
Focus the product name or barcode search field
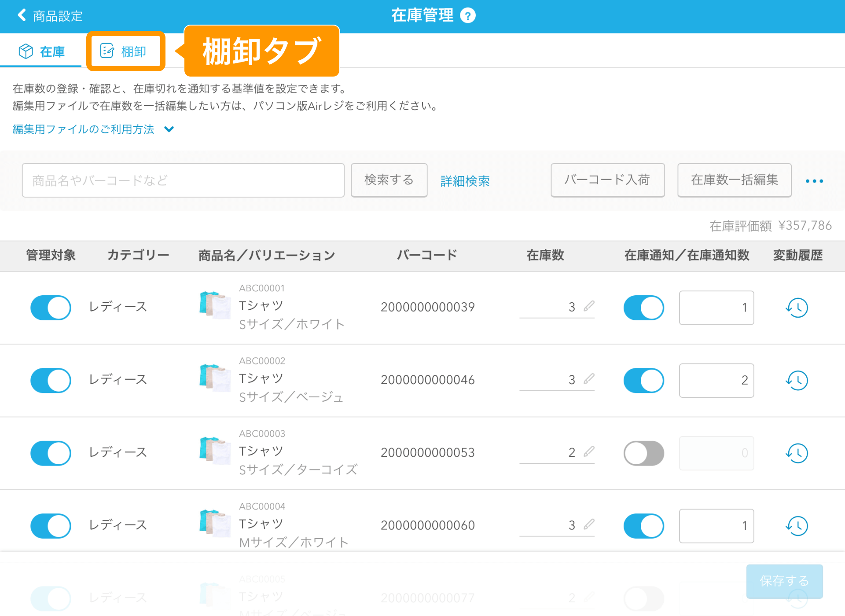coord(183,180)
